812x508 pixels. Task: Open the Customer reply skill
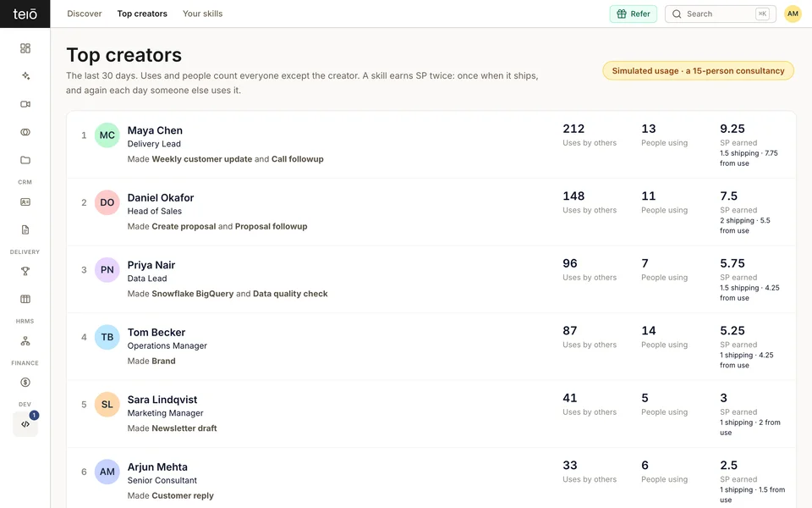(x=183, y=496)
